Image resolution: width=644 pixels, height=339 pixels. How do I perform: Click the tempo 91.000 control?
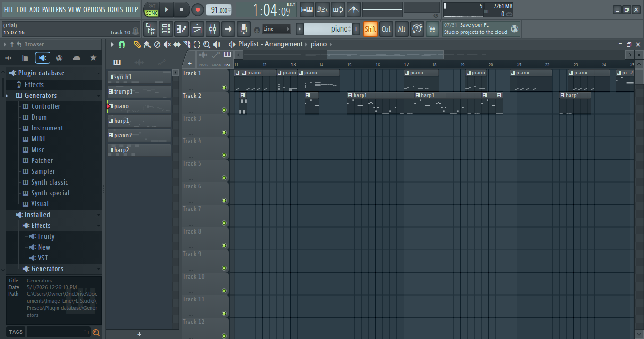tap(219, 9)
